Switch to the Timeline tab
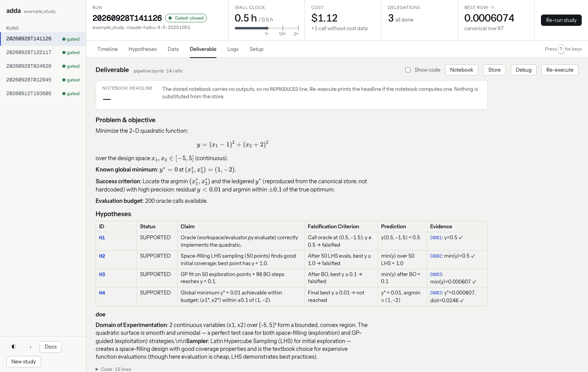The image size is (588, 372). point(107,49)
